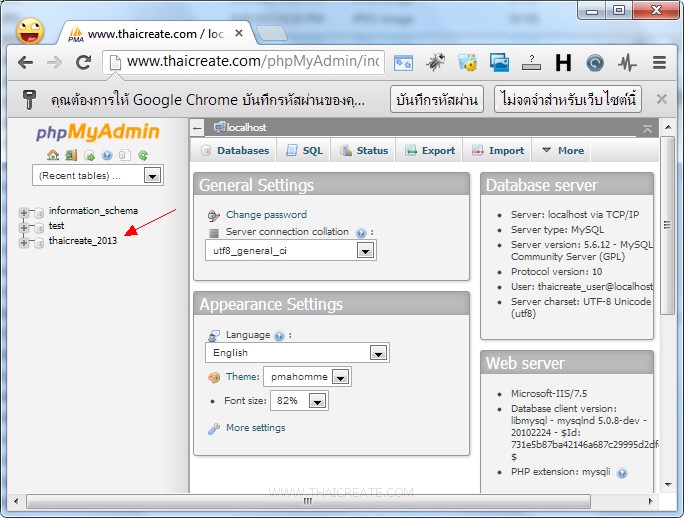Open the thaicreate_2013 database link
Image resolution: width=684 pixels, height=518 pixels.
tap(83, 241)
